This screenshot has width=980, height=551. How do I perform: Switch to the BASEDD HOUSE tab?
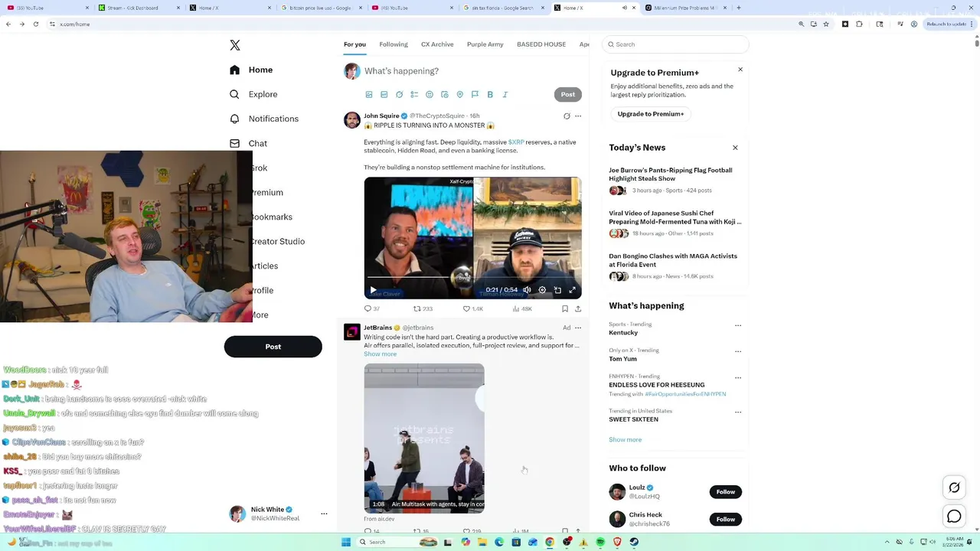click(541, 44)
